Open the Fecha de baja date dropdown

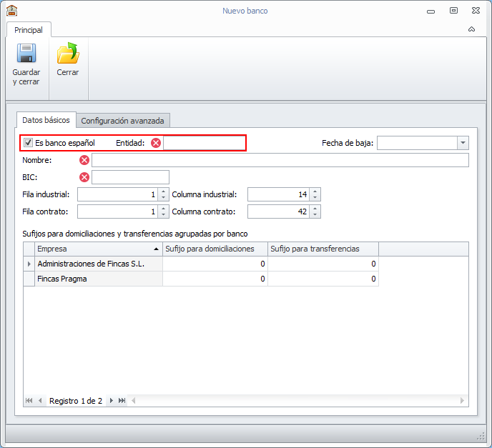(x=463, y=143)
